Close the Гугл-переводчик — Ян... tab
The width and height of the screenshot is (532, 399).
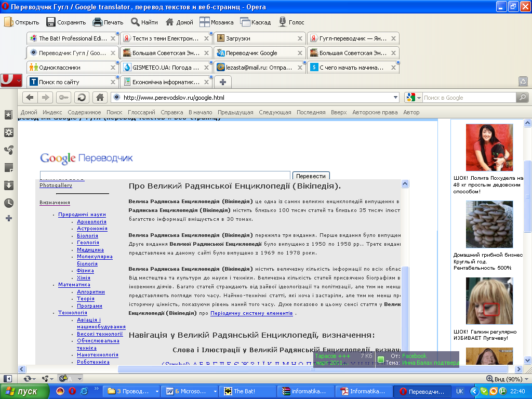pyautogui.click(x=393, y=38)
